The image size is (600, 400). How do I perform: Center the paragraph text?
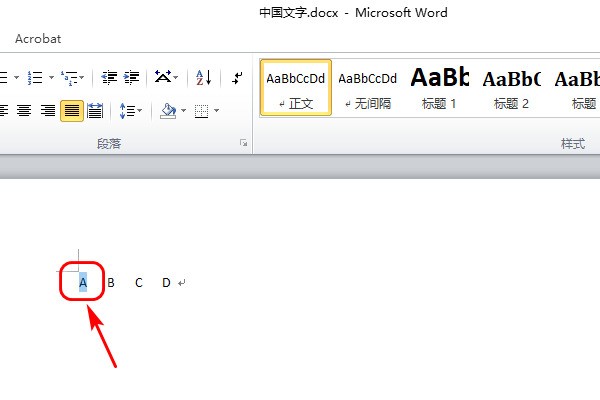24,111
